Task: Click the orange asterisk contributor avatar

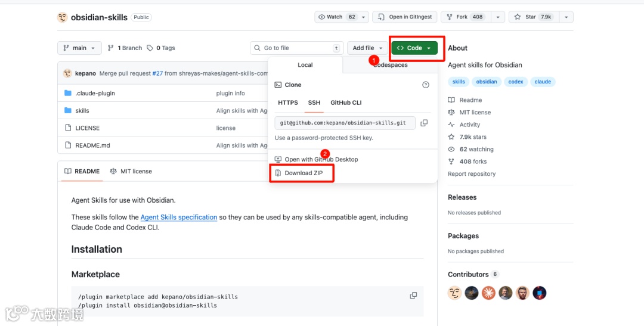Action: tap(489, 293)
